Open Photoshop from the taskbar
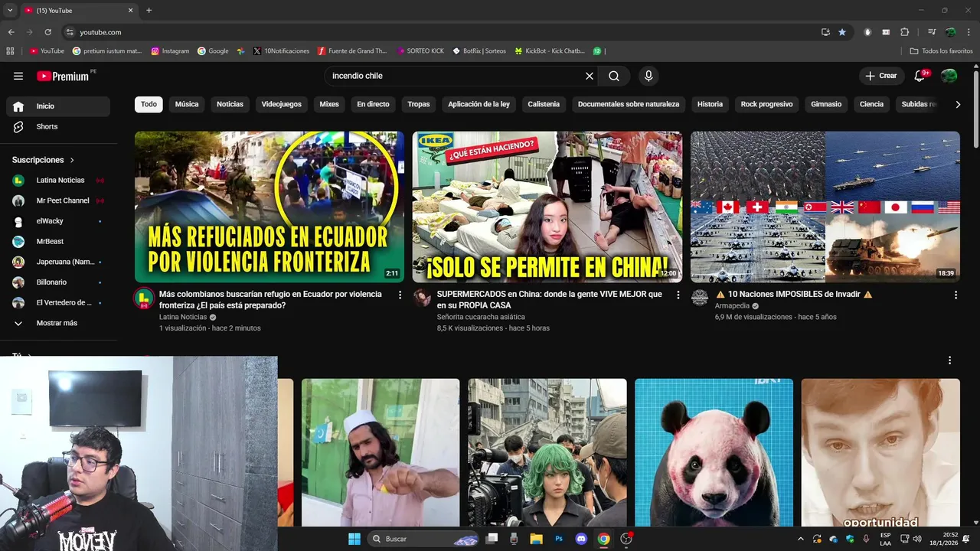This screenshot has height=551, width=980. click(559, 539)
